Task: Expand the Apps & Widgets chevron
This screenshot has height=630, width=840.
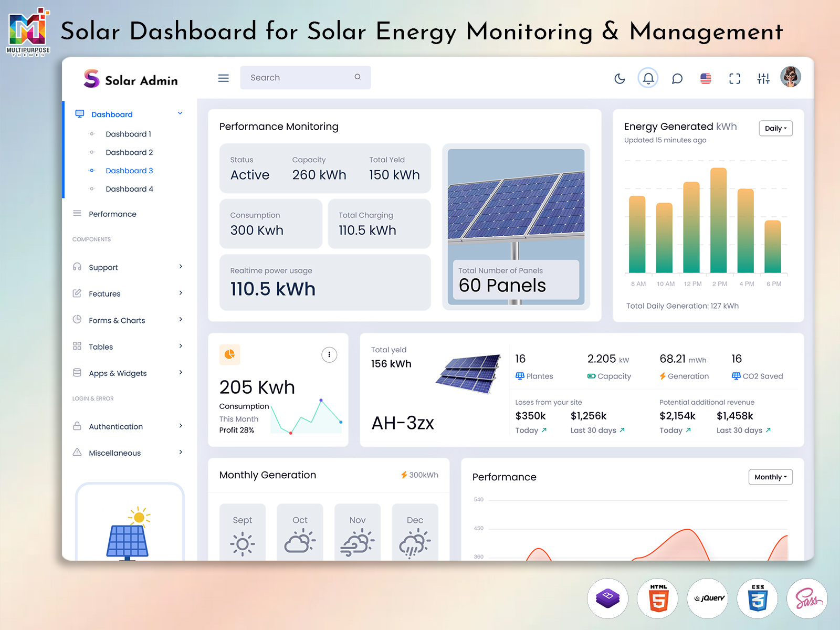Action: point(181,372)
